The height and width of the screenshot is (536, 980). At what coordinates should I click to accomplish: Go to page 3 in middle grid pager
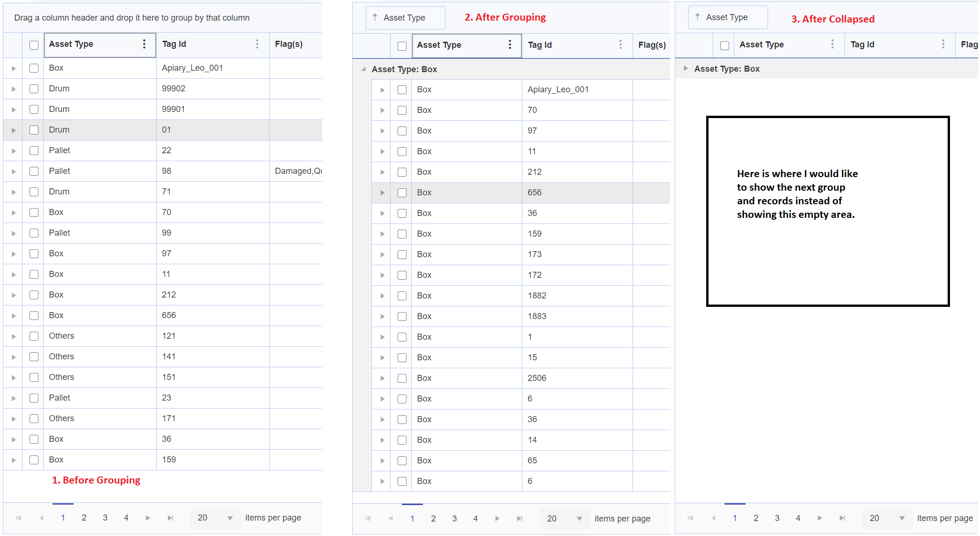coord(454,519)
